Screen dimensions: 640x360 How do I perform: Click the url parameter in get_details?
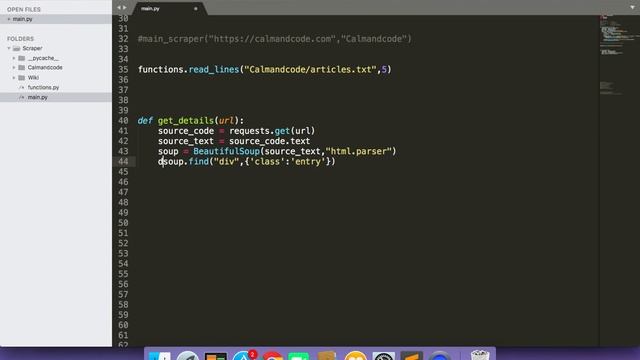[x=226, y=121]
